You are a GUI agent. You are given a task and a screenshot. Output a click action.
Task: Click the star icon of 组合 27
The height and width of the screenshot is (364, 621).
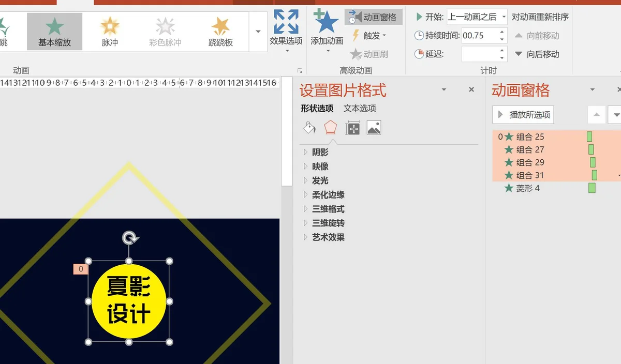click(509, 149)
